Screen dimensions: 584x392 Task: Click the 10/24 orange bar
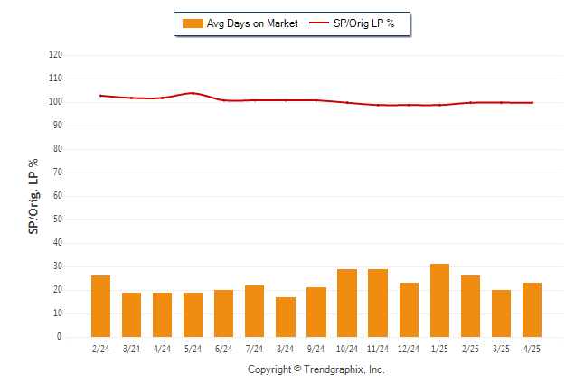(x=347, y=303)
